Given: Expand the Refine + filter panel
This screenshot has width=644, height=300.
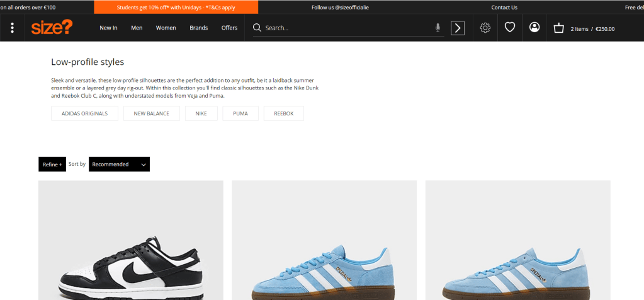Looking at the screenshot, I should tap(52, 164).
